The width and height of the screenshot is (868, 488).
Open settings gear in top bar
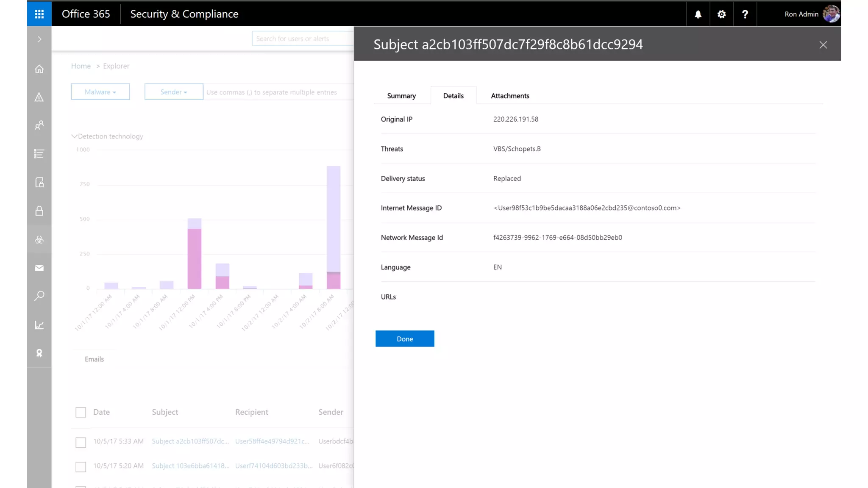tap(721, 14)
